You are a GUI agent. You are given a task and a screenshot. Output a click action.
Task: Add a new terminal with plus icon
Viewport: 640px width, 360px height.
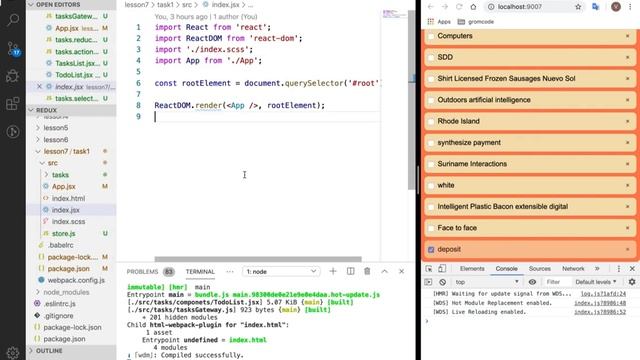coord(333,271)
